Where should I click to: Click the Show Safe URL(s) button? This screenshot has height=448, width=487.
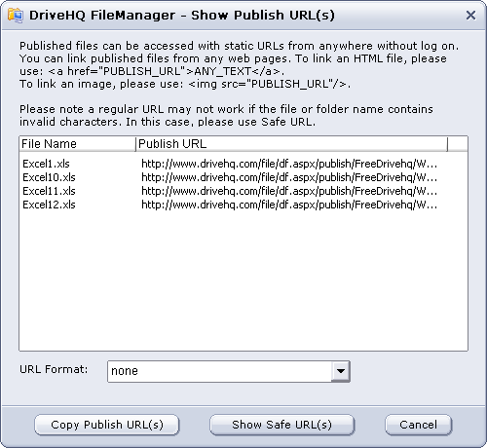[281, 425]
